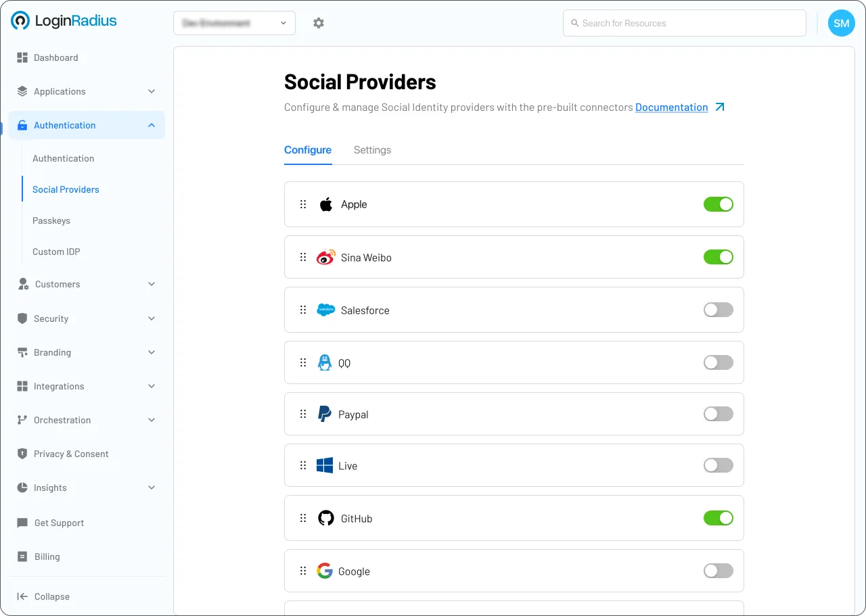Image resolution: width=866 pixels, height=616 pixels.
Task: Click the Billing receipt icon
Action: [22, 556]
